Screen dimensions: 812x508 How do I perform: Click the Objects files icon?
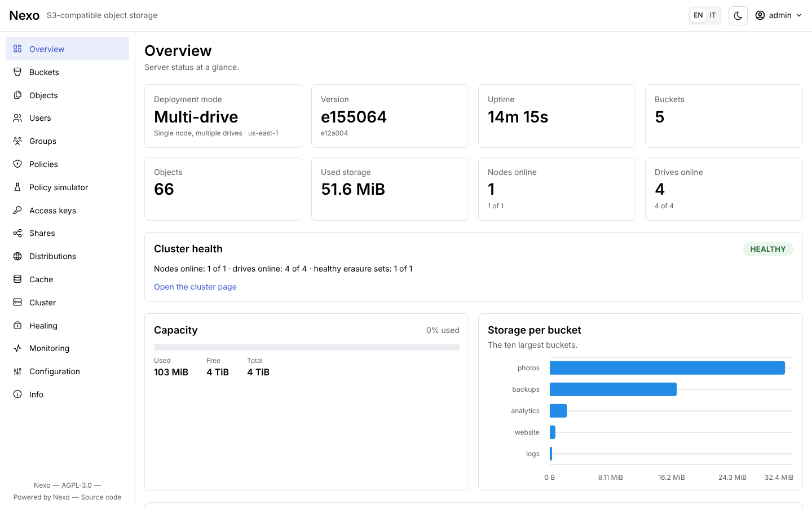pyautogui.click(x=17, y=95)
